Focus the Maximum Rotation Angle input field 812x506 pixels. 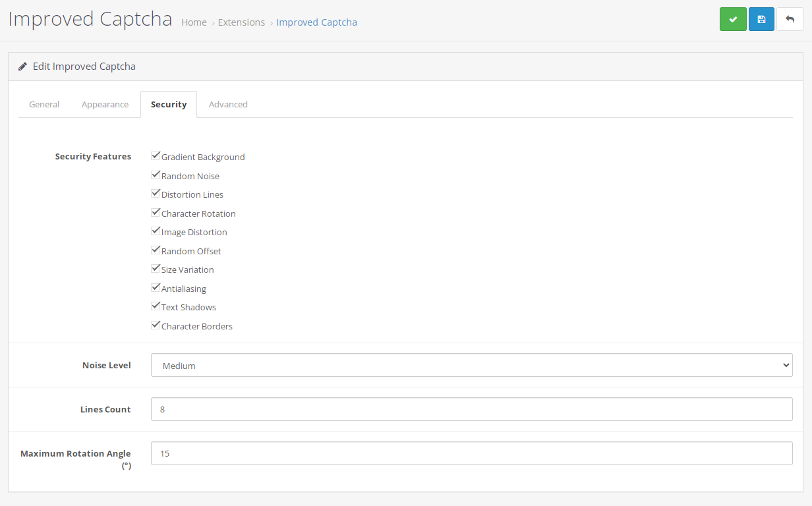click(x=471, y=453)
